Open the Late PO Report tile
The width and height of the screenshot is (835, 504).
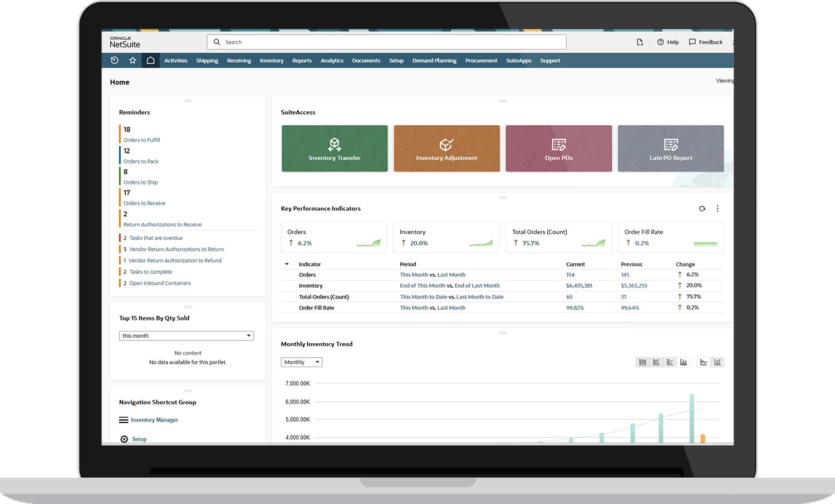click(671, 149)
